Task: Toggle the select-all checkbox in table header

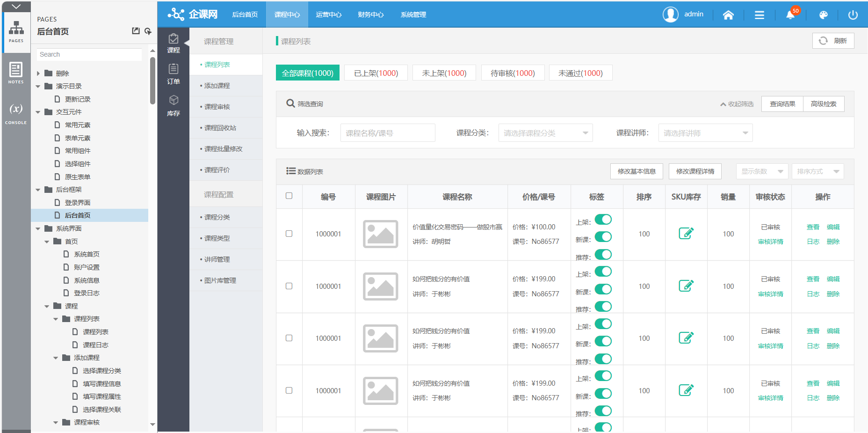Action: tap(289, 196)
